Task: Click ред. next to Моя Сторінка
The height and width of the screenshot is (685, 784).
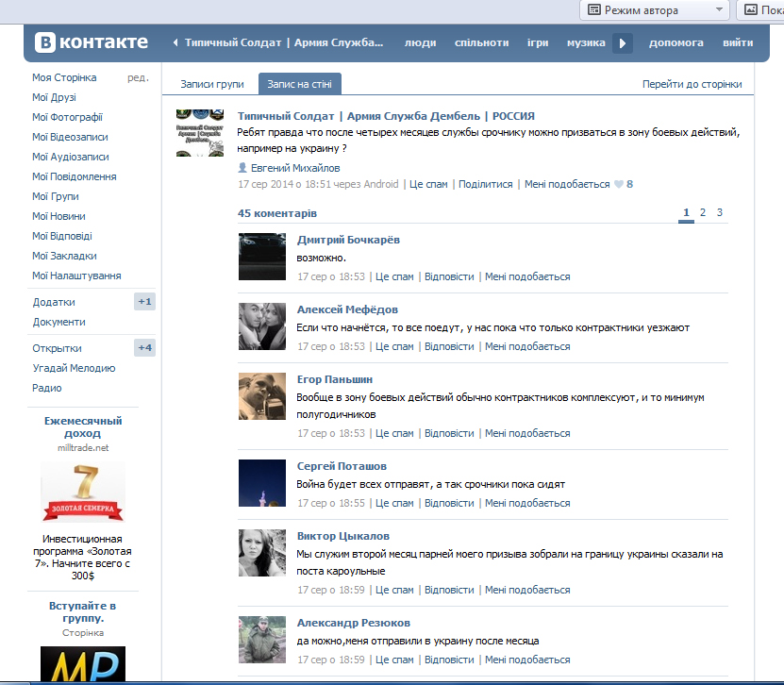Action: click(138, 77)
